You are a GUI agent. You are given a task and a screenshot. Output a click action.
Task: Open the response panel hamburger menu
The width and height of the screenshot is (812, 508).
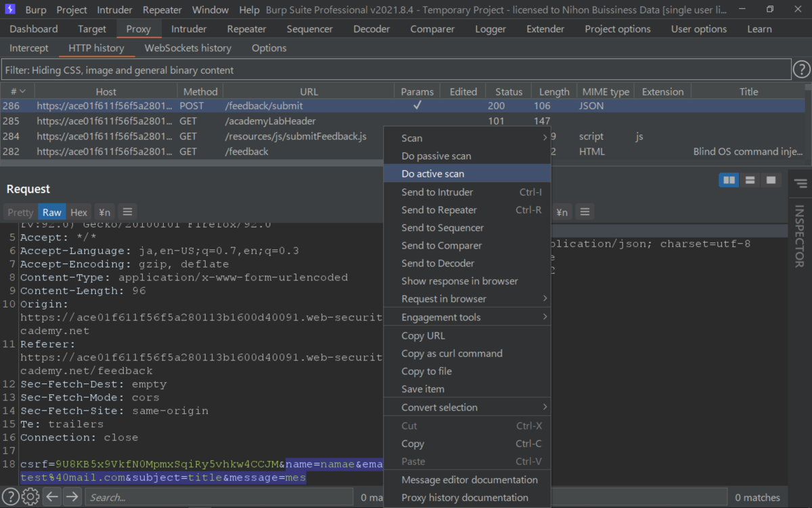(585, 212)
